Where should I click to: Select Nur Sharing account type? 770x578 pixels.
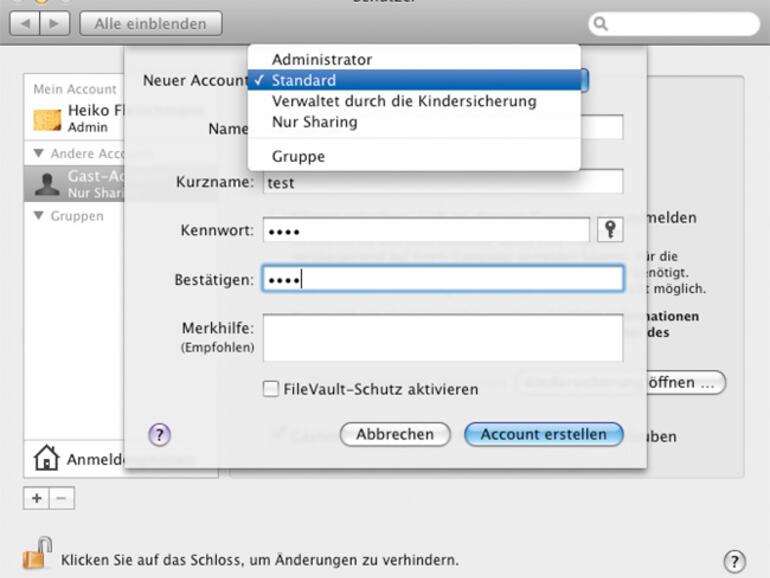point(414,122)
